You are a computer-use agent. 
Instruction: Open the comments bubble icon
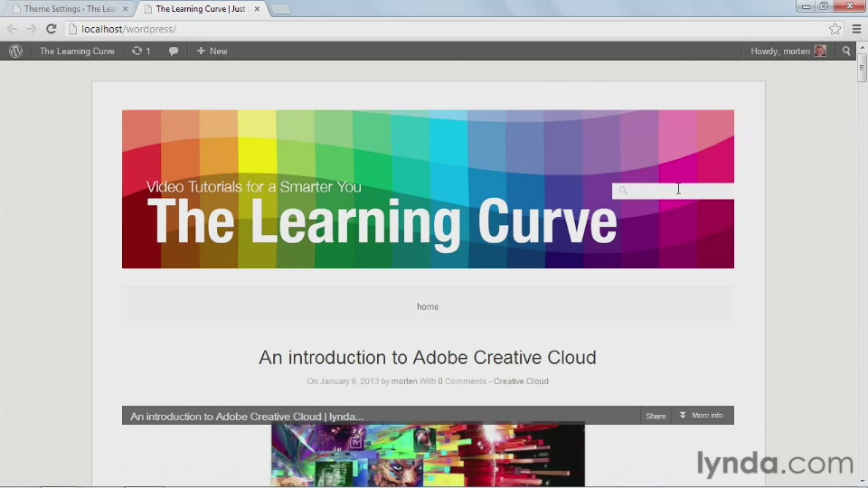[x=174, y=51]
